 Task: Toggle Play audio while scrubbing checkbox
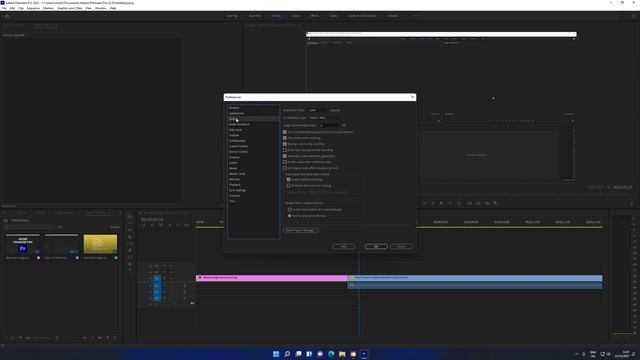(x=285, y=138)
